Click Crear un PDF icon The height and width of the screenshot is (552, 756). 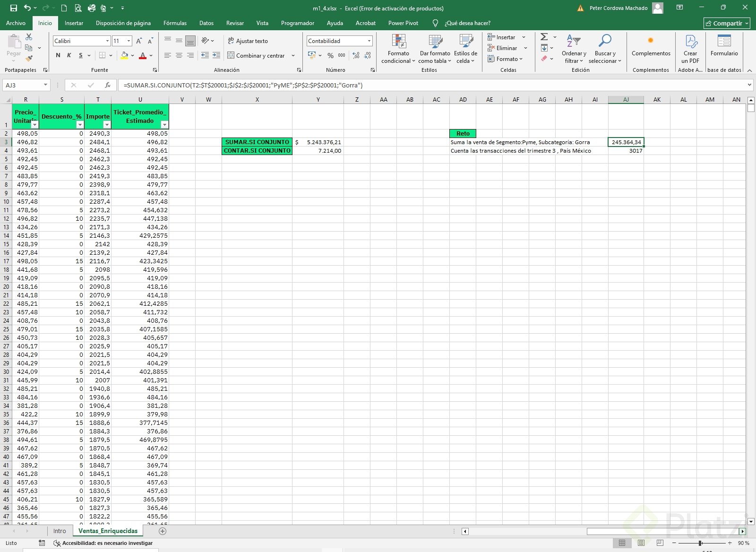pyautogui.click(x=690, y=49)
